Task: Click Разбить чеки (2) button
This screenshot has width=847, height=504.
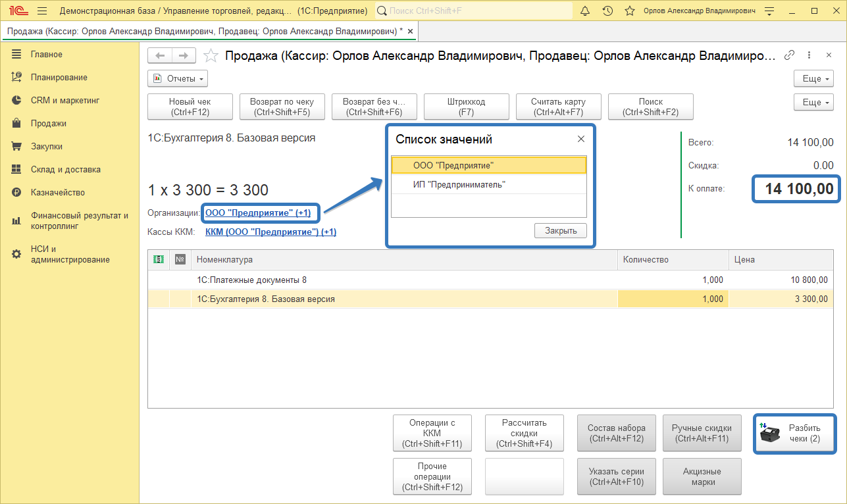Action: [795, 434]
